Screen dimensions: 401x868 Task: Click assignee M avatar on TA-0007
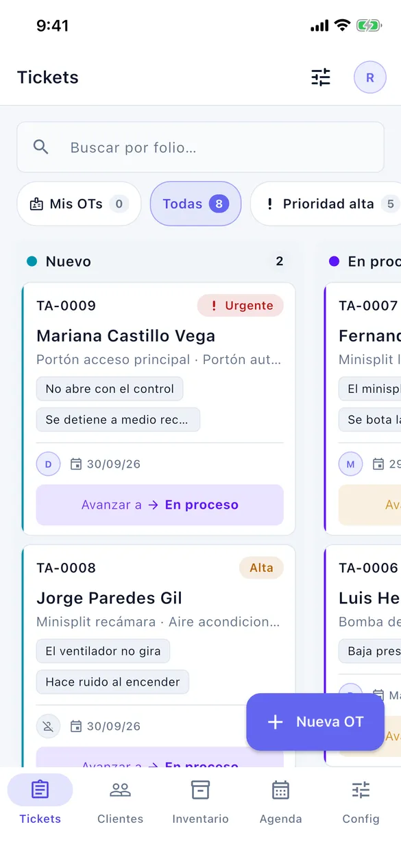(351, 464)
